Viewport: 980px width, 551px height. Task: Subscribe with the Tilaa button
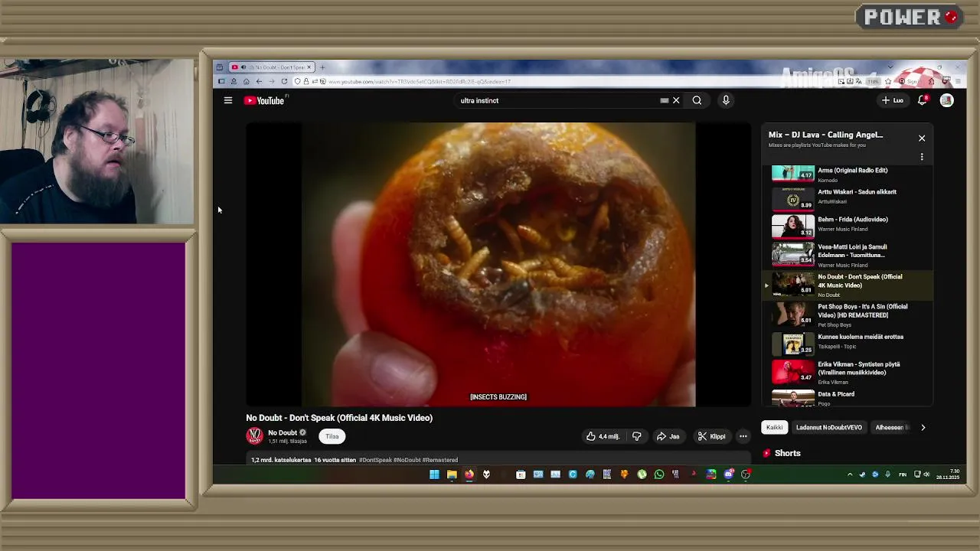(332, 436)
